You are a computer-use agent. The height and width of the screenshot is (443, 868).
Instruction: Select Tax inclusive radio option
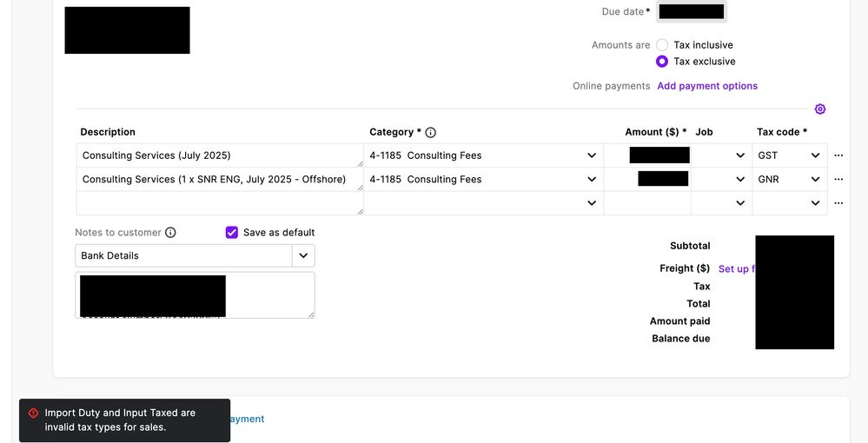[662, 45]
